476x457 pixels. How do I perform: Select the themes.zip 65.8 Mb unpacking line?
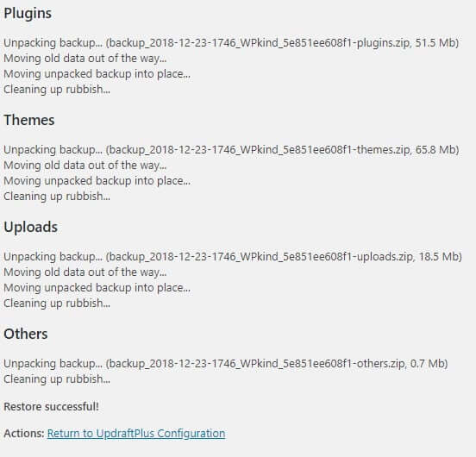pyautogui.click(x=231, y=150)
